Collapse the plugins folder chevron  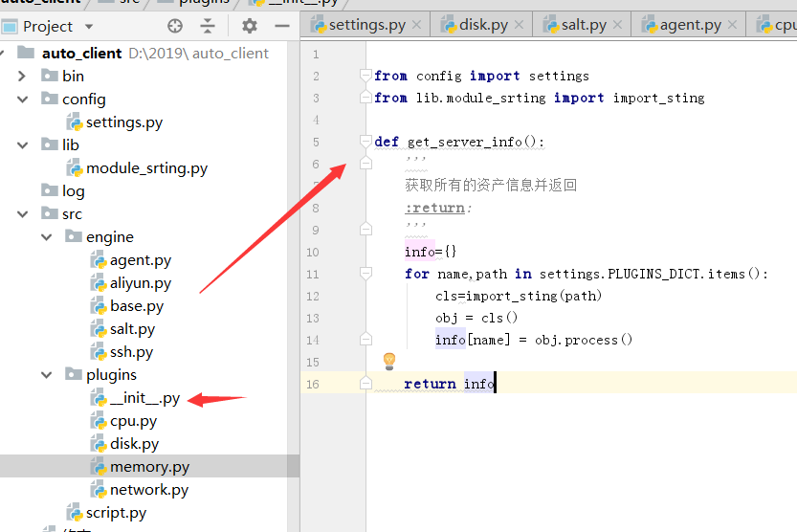point(46,375)
